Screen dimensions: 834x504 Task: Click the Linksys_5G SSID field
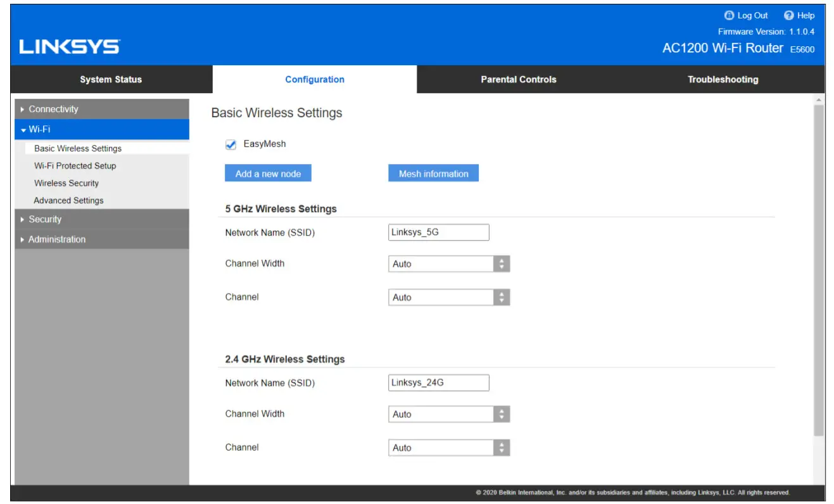[x=438, y=232]
